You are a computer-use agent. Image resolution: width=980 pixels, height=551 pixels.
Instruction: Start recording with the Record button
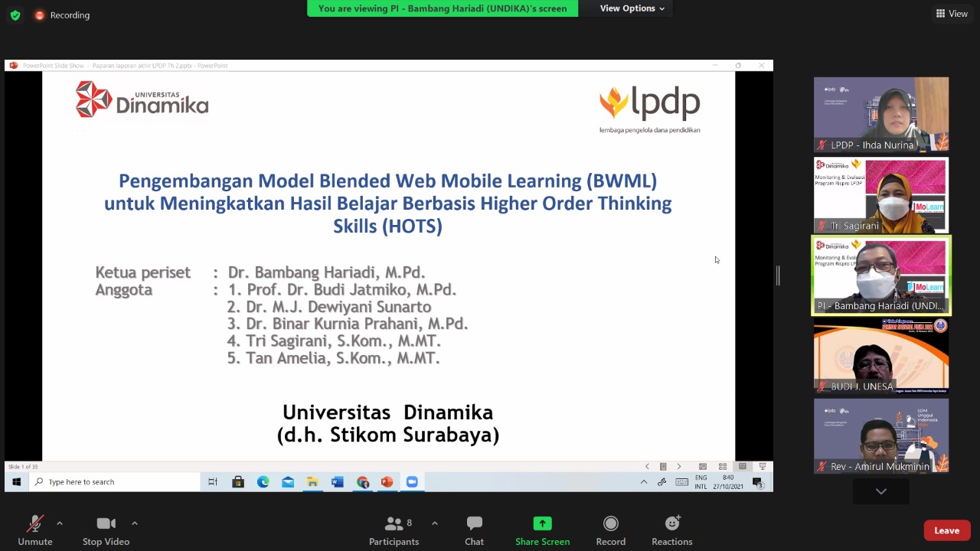click(x=610, y=530)
